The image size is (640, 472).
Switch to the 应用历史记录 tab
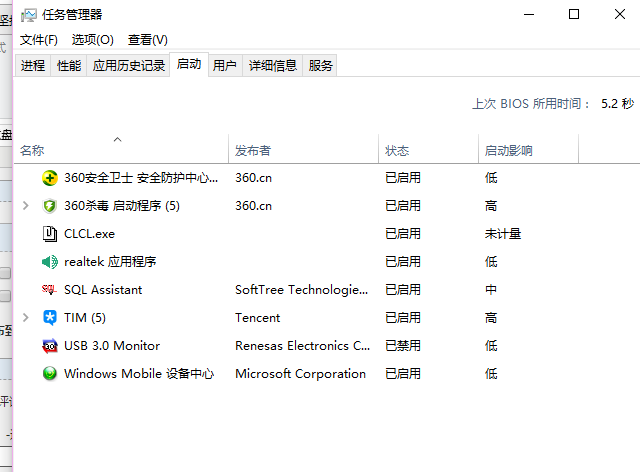[x=128, y=65]
